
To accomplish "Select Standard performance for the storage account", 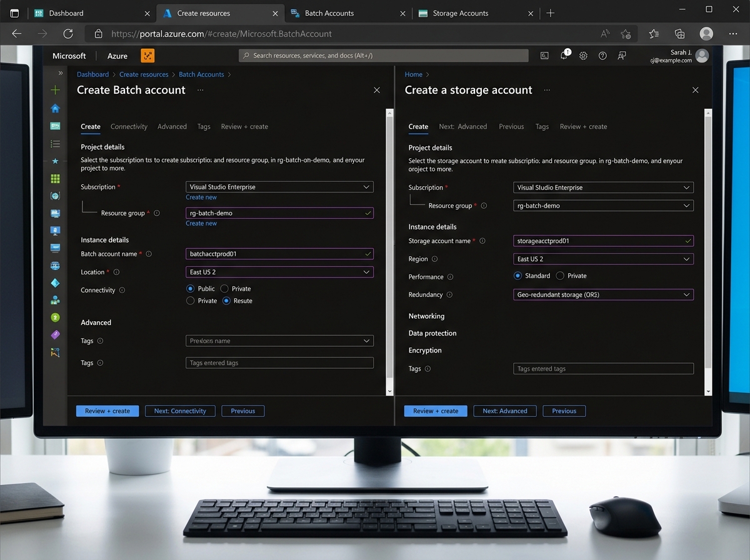I will coord(518,276).
